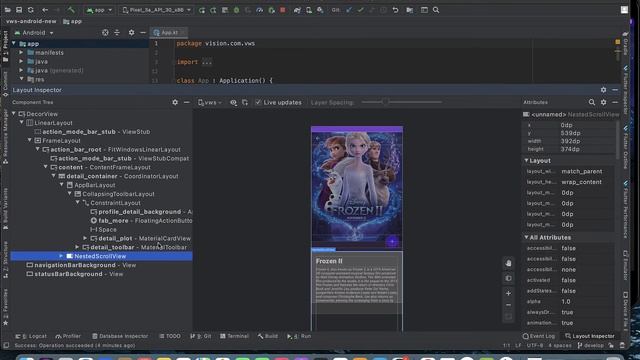Toggle 3D mode in device view
Image resolution: width=640 pixels, height=360 pixels.
click(x=508, y=278)
